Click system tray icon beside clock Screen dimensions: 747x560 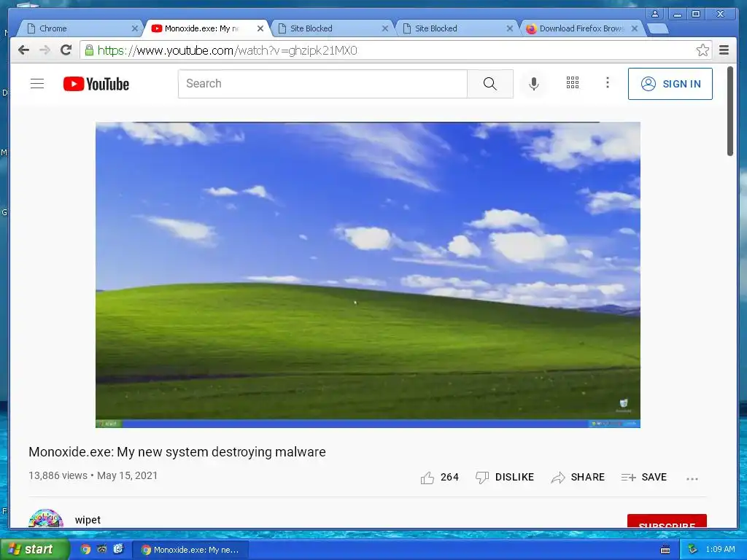click(x=692, y=550)
